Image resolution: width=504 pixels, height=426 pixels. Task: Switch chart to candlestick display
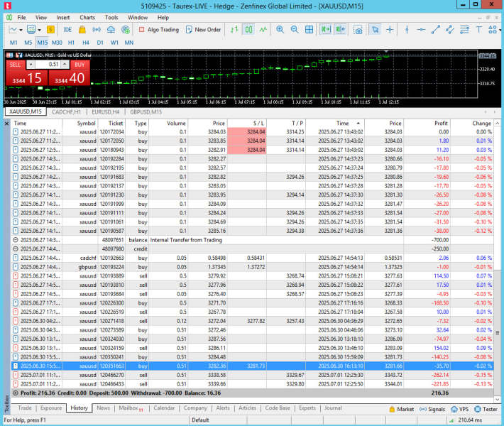(x=248, y=30)
